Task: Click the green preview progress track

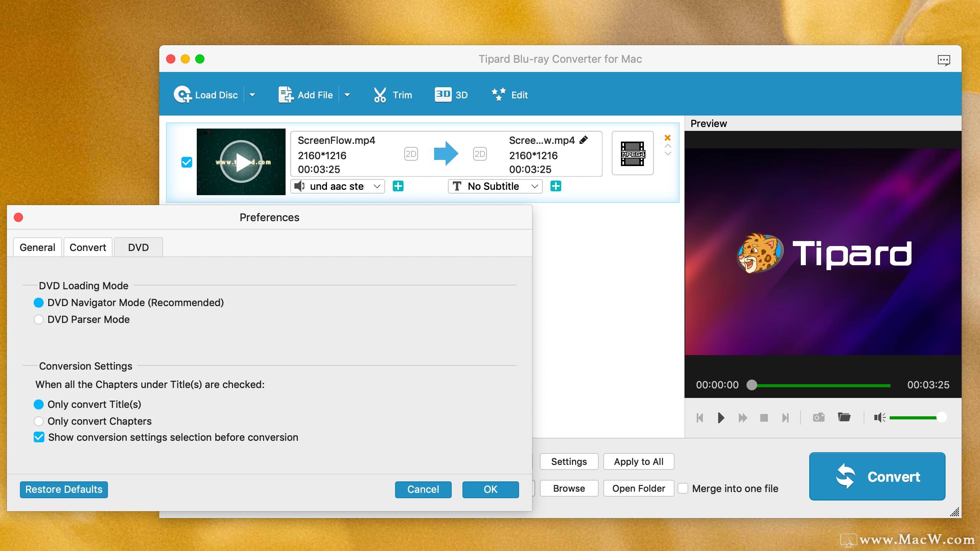Action: click(823, 386)
